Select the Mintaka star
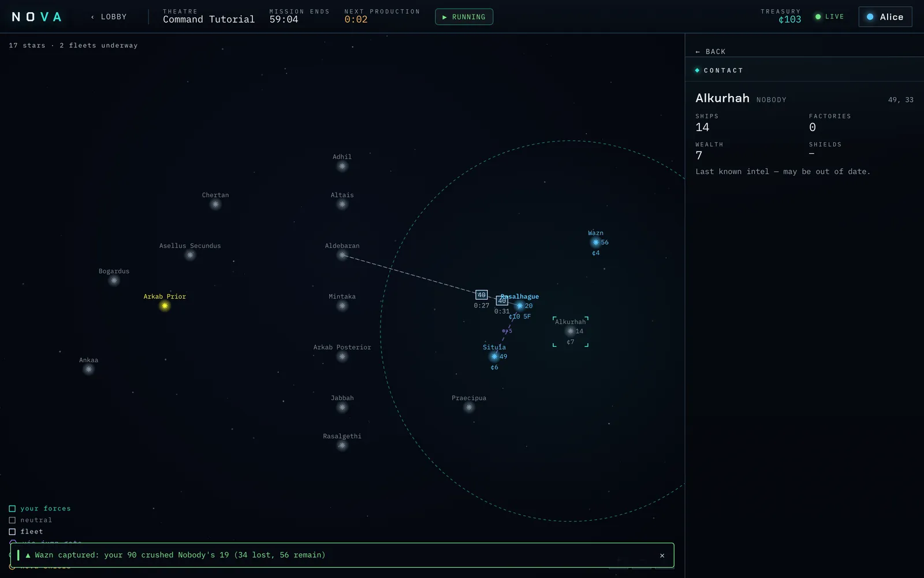The width and height of the screenshot is (924, 578). click(342, 306)
